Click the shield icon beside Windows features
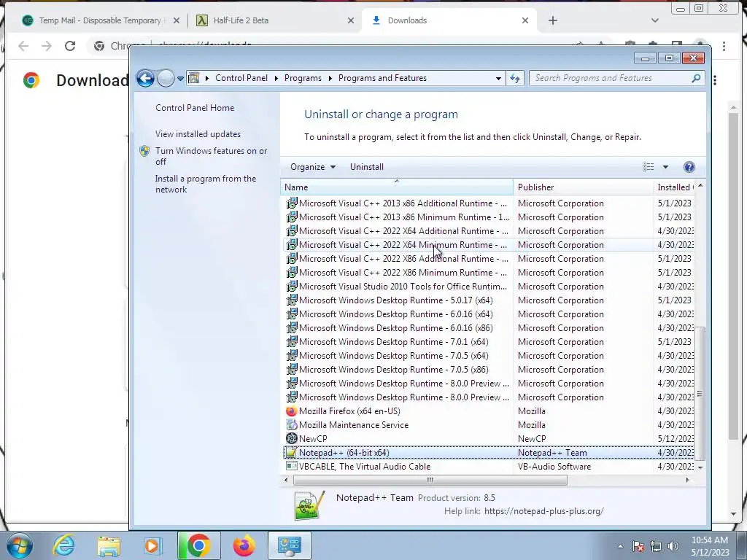 (x=145, y=151)
